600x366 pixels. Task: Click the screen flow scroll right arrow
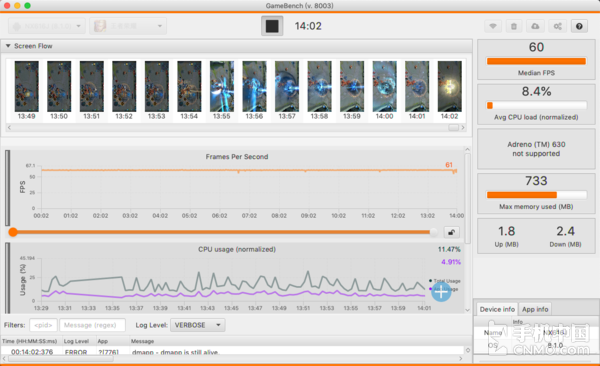463,127
